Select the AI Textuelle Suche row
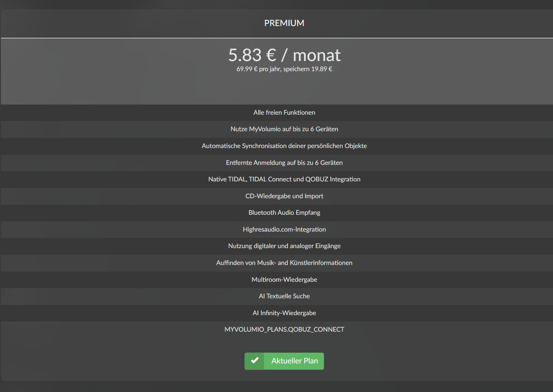 click(277, 296)
